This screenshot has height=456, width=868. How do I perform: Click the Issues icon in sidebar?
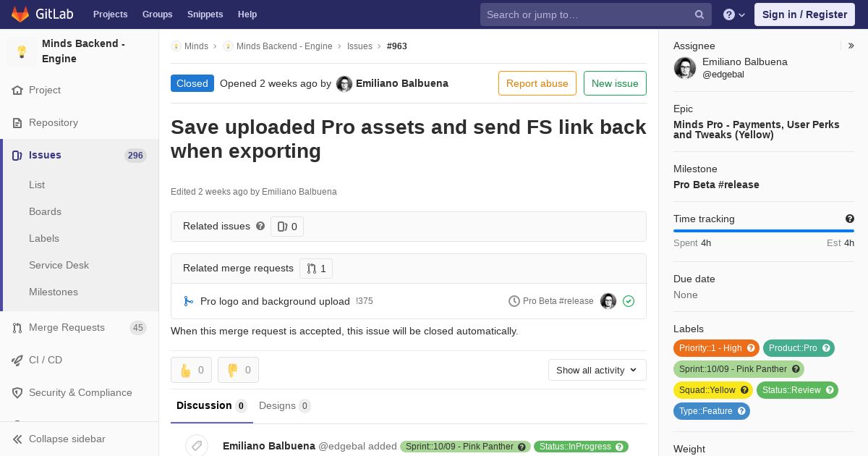(x=17, y=156)
